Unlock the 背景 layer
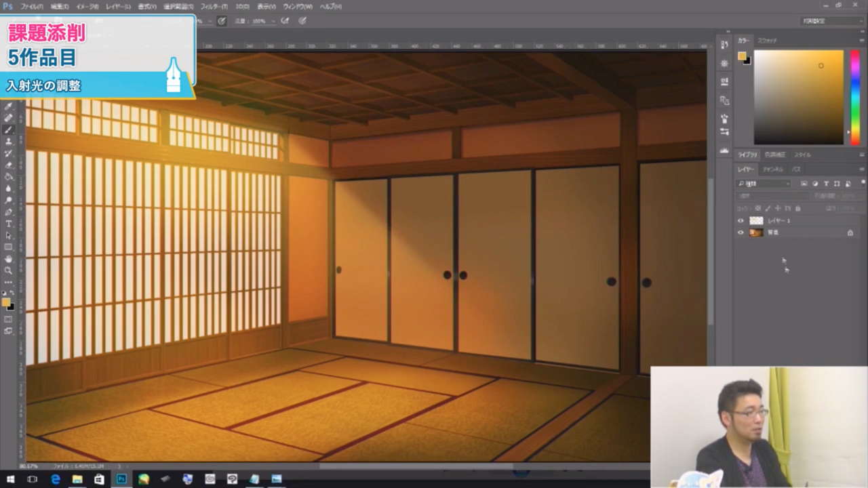This screenshot has height=488, width=868. (850, 232)
